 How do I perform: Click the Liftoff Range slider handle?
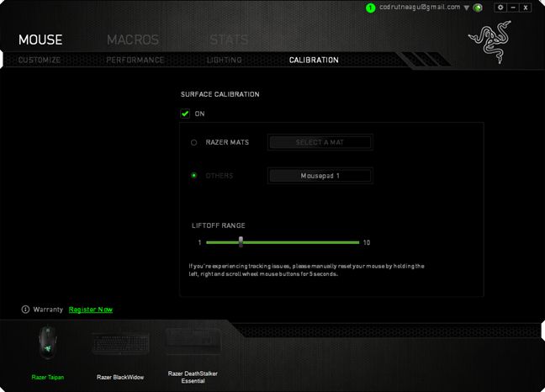pyautogui.click(x=241, y=242)
